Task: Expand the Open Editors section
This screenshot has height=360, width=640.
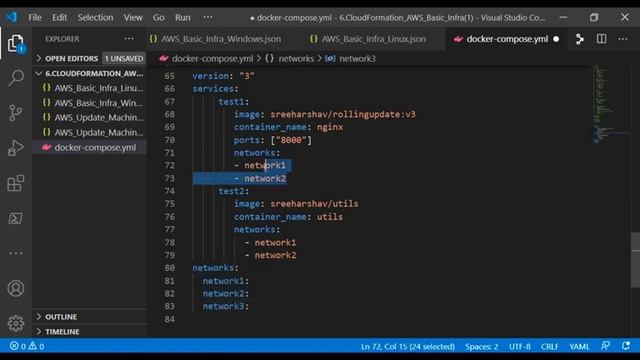Action: coord(71,58)
